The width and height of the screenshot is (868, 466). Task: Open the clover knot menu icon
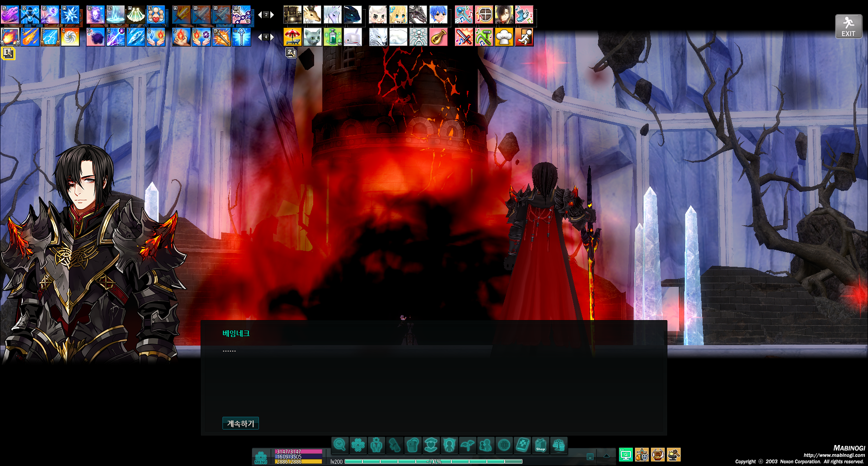pyautogui.click(x=358, y=445)
